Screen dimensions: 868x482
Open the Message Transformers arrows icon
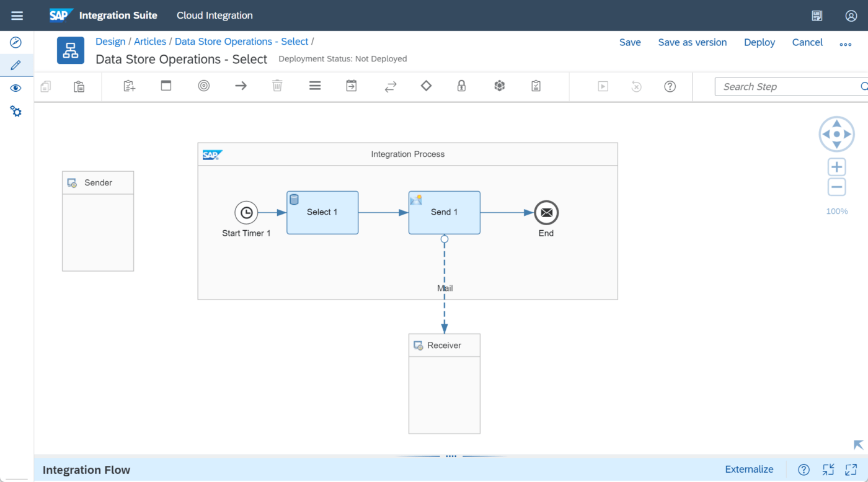point(391,87)
